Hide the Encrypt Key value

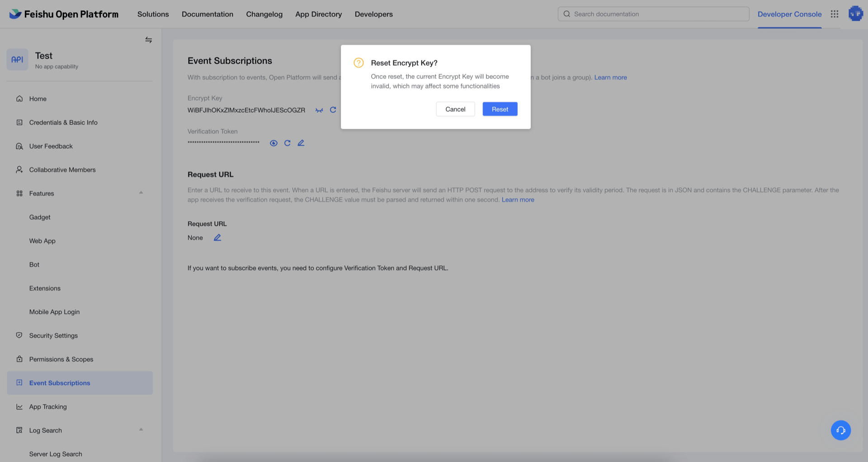[319, 110]
